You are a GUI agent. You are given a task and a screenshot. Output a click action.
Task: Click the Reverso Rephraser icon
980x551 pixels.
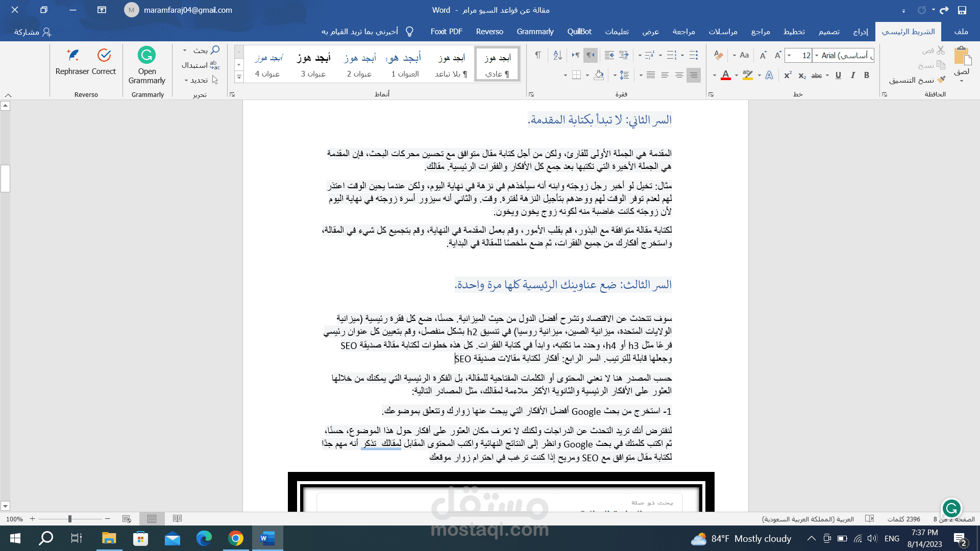(73, 55)
